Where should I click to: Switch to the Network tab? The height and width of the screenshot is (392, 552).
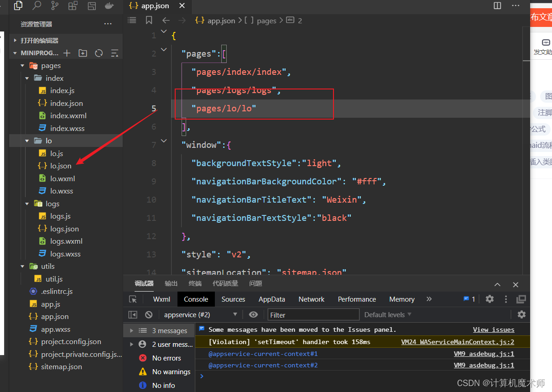[312, 299]
